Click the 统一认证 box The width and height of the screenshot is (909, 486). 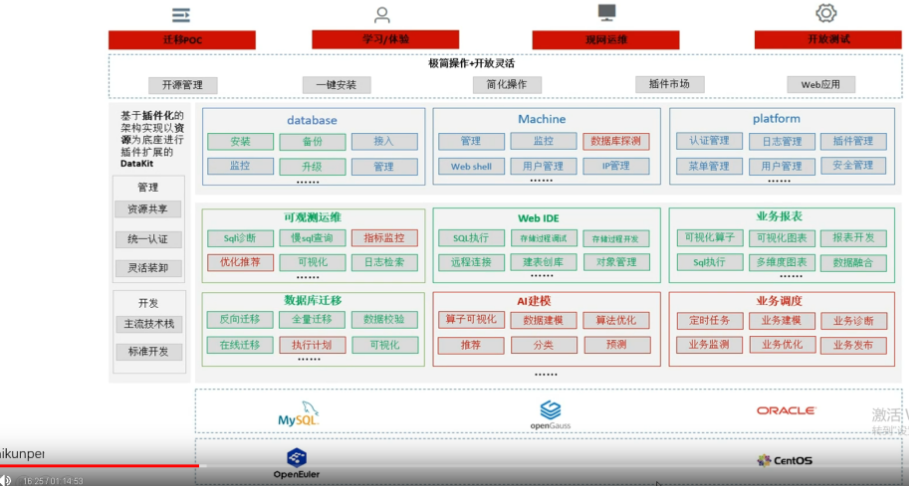coord(148,240)
